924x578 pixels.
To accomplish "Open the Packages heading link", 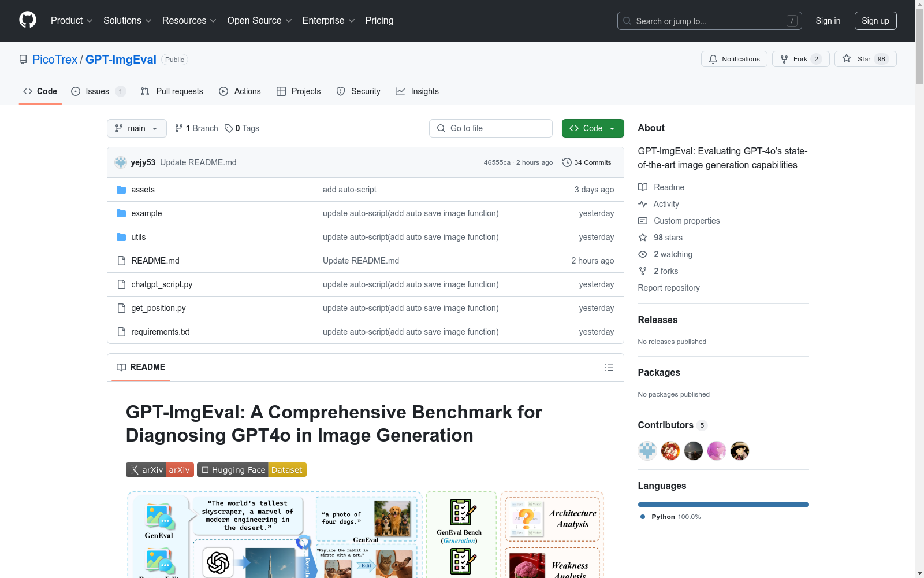I will (659, 372).
